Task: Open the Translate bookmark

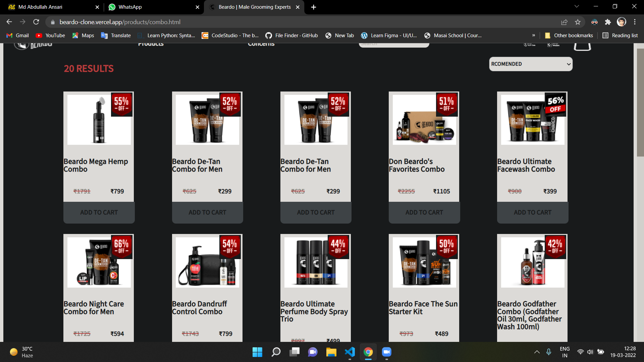Action: (x=116, y=36)
